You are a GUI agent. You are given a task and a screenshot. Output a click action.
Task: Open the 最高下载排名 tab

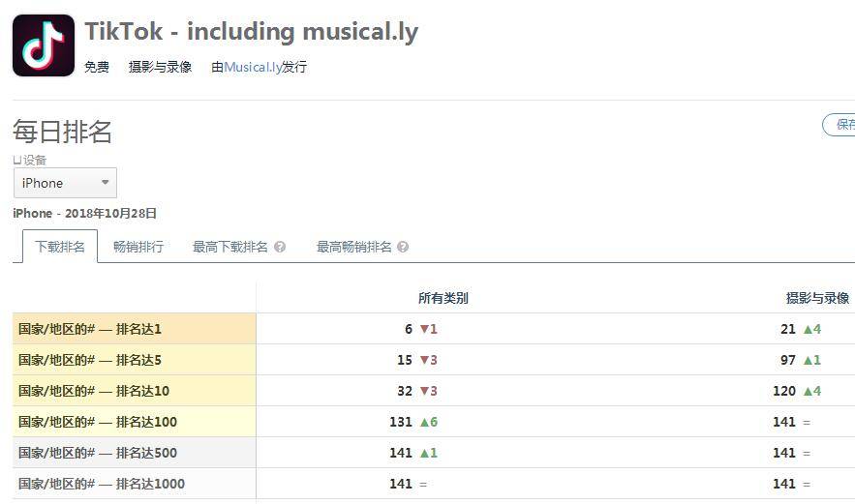[x=230, y=247]
